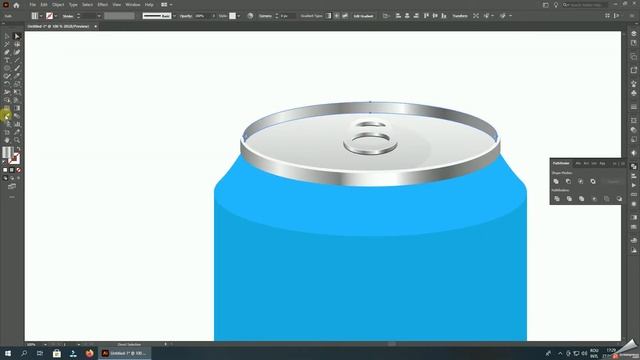Click the gradient Fill swatch in toolbox
The height and width of the screenshot is (360, 640).
(x=7, y=153)
